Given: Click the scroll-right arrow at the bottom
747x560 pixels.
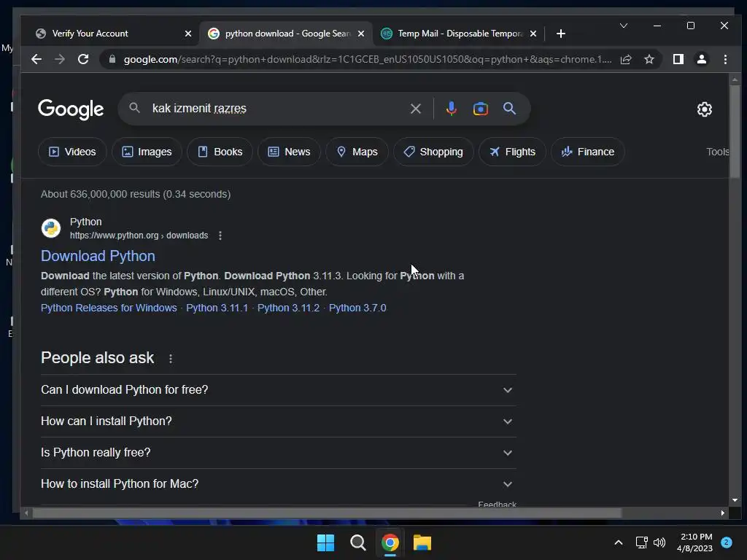Looking at the screenshot, I should (x=723, y=513).
